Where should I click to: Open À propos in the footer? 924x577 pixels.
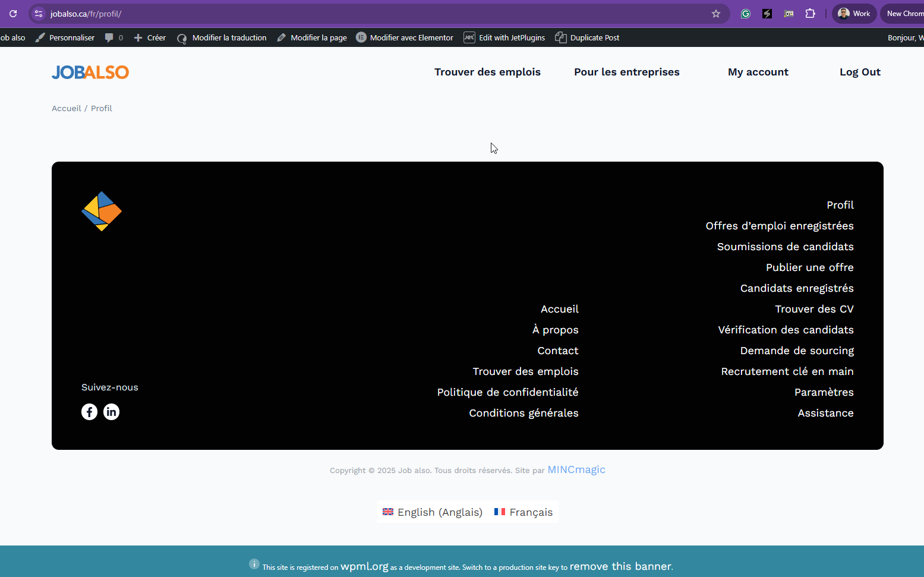[556, 330]
